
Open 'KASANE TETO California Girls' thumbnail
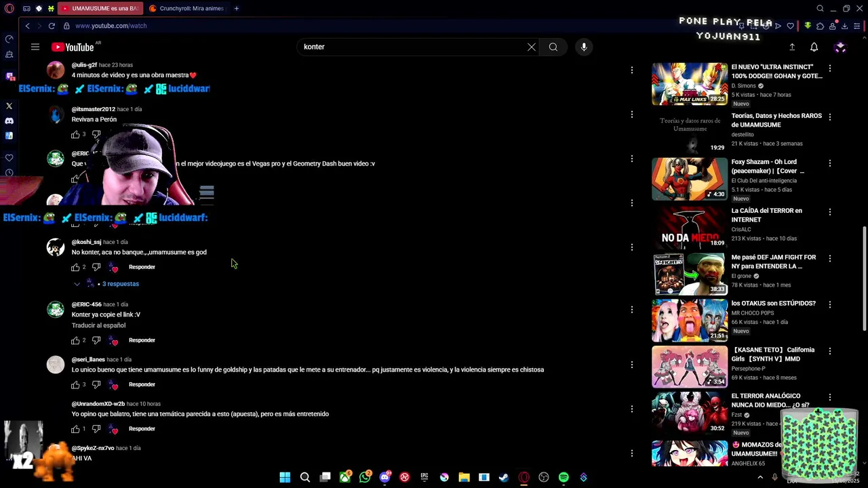pos(690,367)
